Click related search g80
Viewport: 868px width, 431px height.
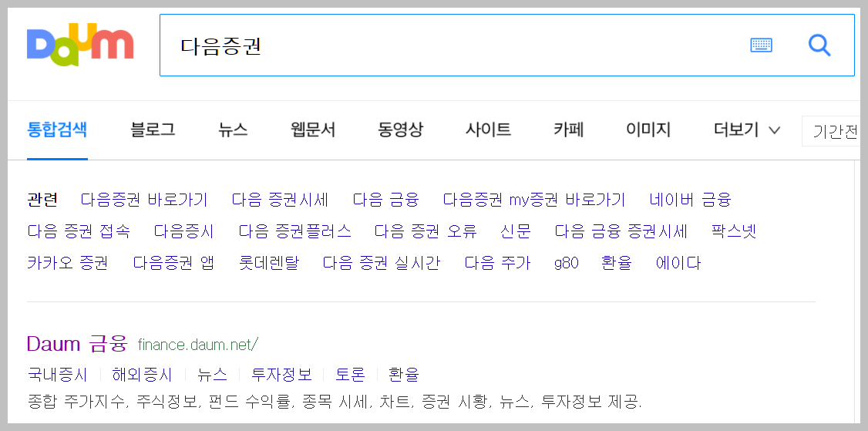[x=567, y=263]
